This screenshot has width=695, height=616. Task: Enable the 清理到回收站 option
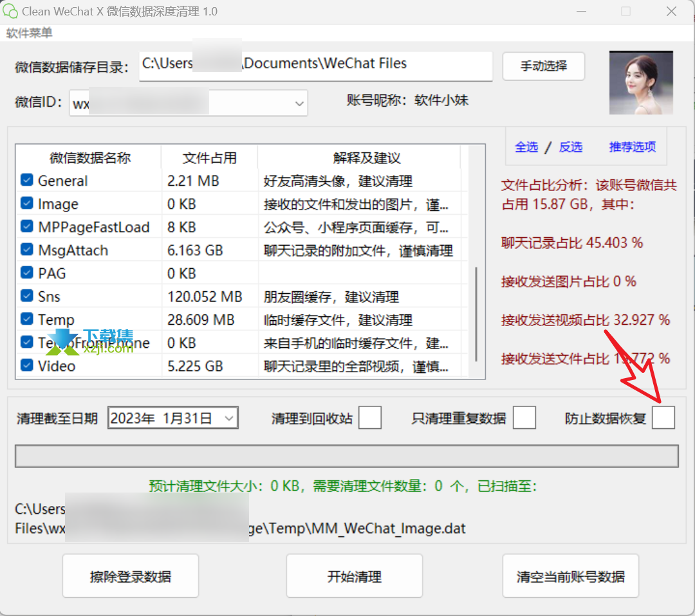click(x=370, y=417)
